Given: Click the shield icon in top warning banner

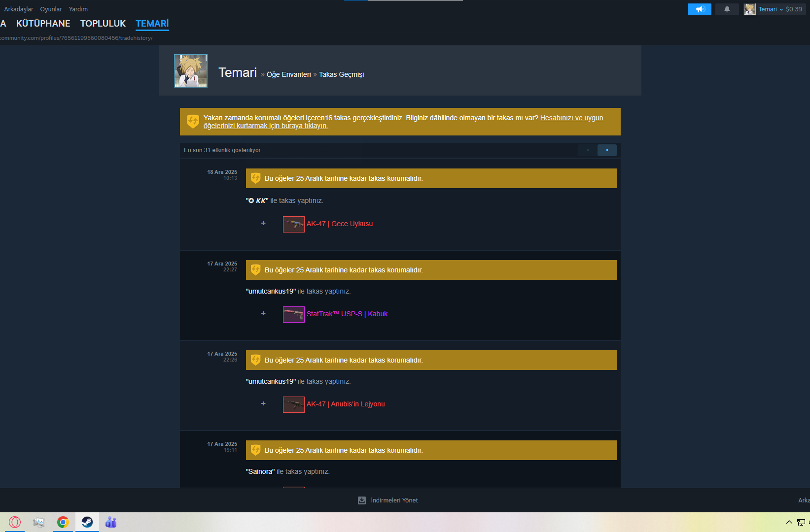Looking at the screenshot, I should (x=193, y=121).
